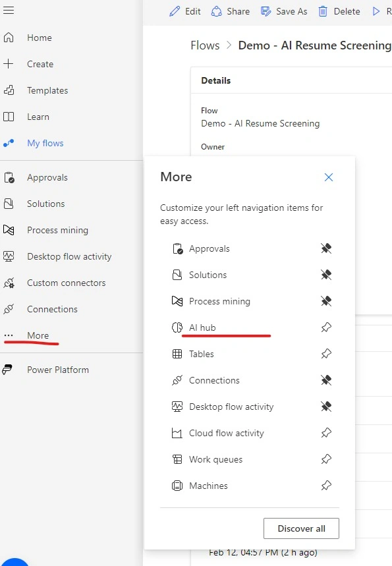Click the Power Platform icon
Screen dimensions: 392x566
(x=8, y=370)
